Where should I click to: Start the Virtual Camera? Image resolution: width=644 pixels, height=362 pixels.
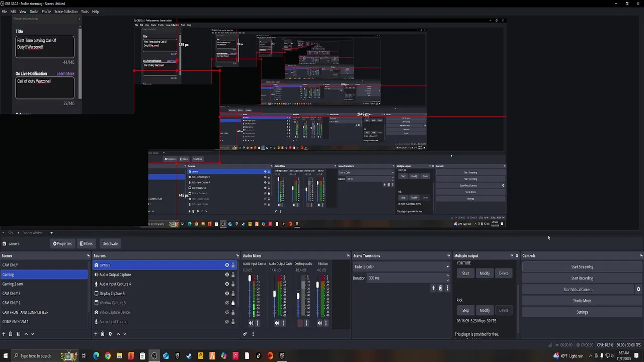click(578, 289)
